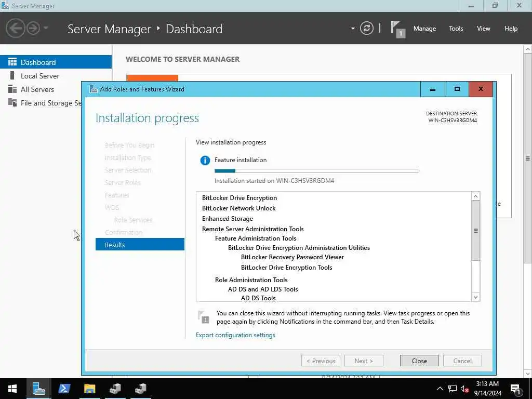532x399 pixels.
Task: Click the features list scrollbar thumb
Action: (476, 231)
